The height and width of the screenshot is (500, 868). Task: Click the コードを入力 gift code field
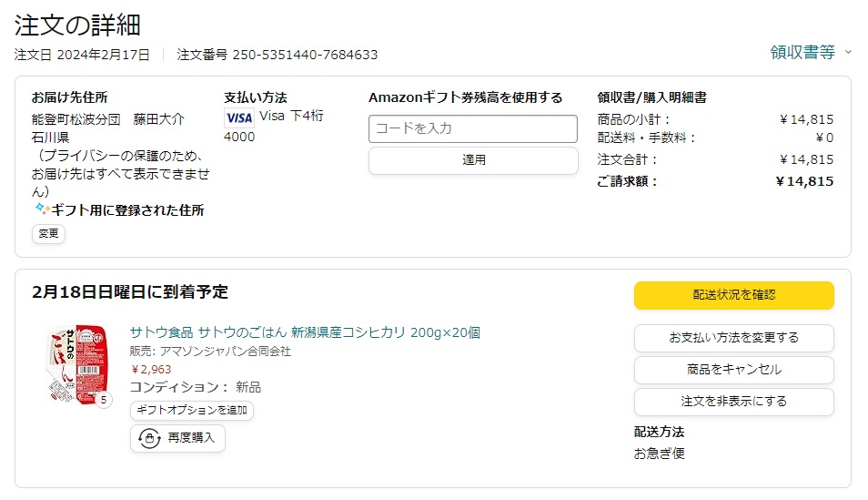tap(473, 128)
